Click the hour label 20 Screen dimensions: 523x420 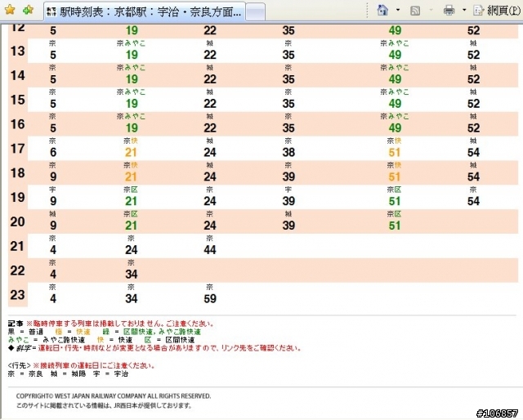[x=17, y=221]
